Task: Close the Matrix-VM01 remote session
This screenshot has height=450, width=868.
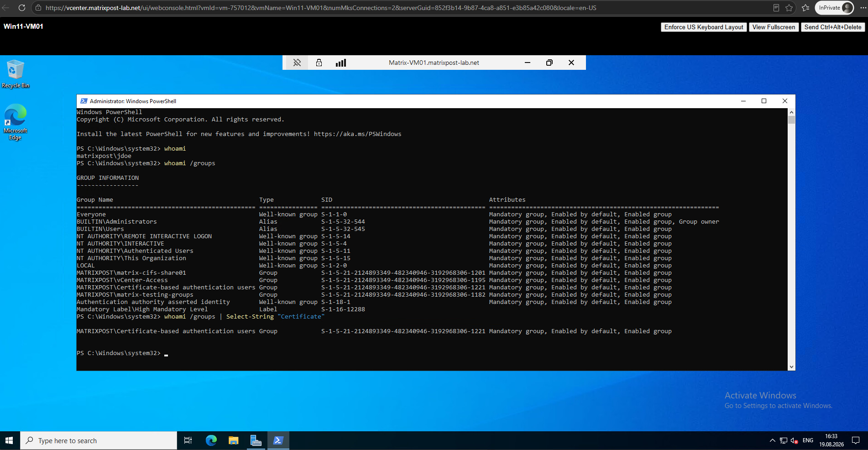Action: point(571,63)
